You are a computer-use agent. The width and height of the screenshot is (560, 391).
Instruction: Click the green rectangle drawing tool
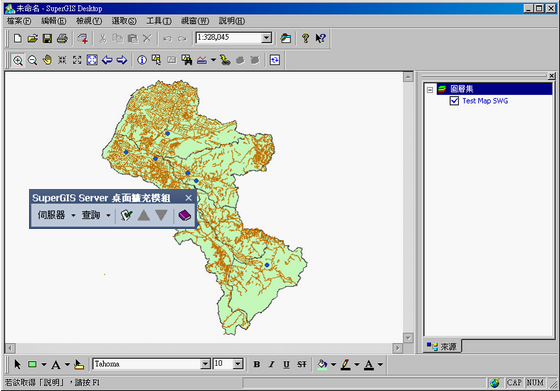click(x=32, y=364)
